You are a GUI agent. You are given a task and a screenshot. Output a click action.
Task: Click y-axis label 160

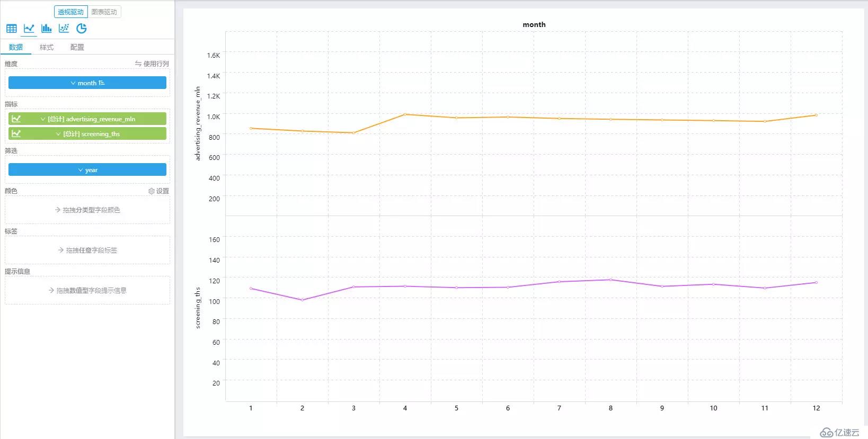(x=214, y=240)
